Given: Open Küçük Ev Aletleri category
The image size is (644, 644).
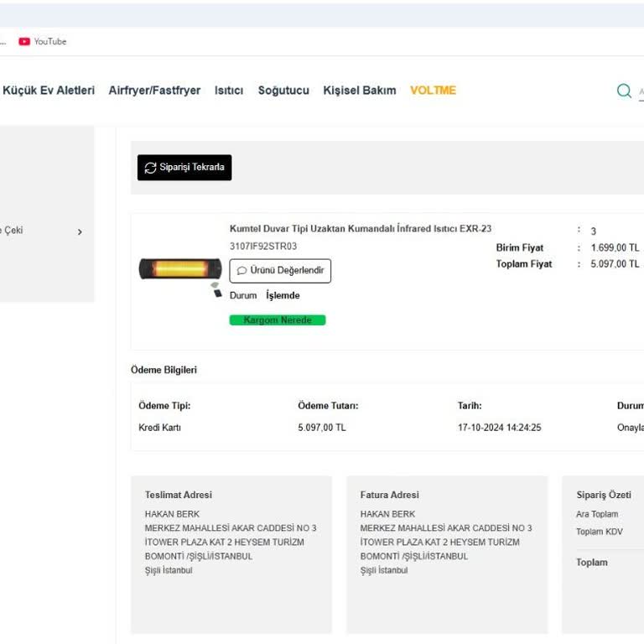Looking at the screenshot, I should point(49,91).
